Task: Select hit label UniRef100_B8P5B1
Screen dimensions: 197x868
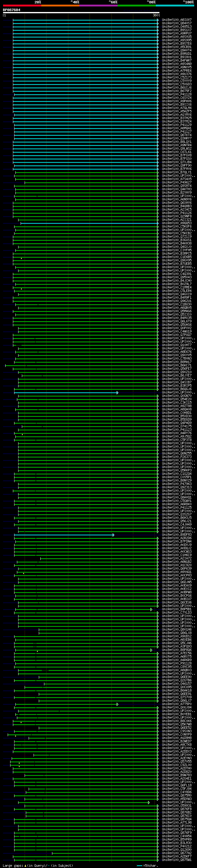Action: (176, 609)
